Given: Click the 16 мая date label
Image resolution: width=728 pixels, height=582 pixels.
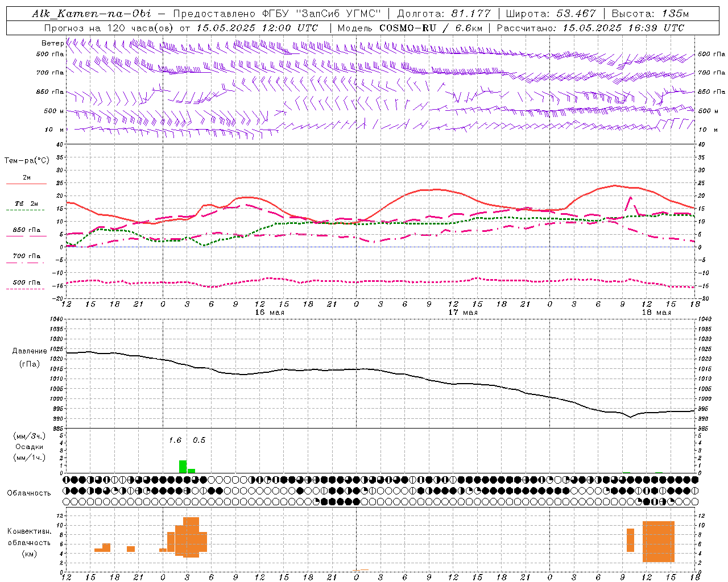Looking at the screenshot, I should (x=270, y=313).
